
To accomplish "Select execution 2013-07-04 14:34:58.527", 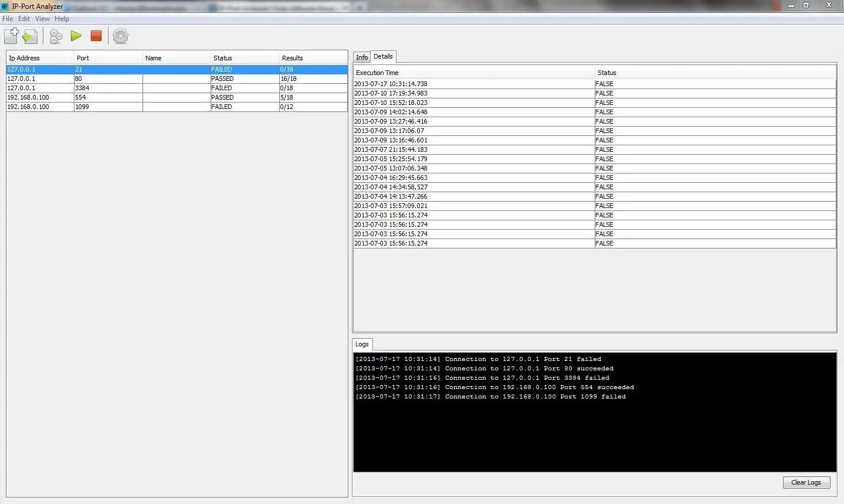I will [x=595, y=187].
